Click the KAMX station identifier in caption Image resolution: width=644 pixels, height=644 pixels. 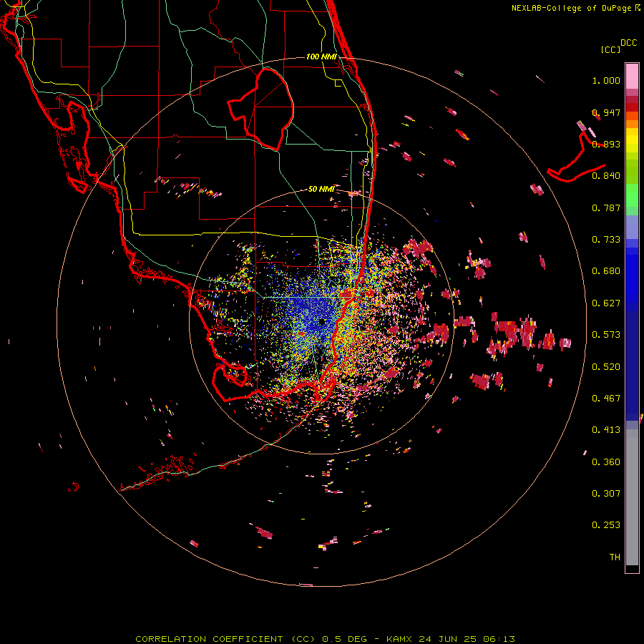pyautogui.click(x=399, y=639)
